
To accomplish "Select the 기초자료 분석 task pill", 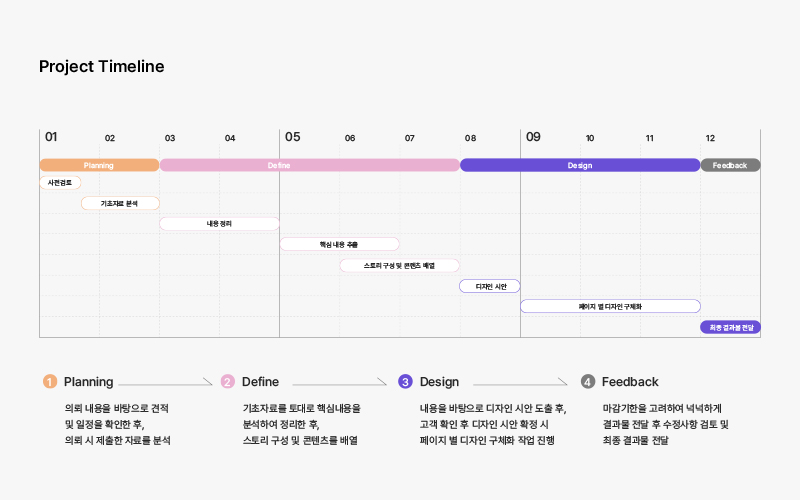I will pyautogui.click(x=120, y=203).
